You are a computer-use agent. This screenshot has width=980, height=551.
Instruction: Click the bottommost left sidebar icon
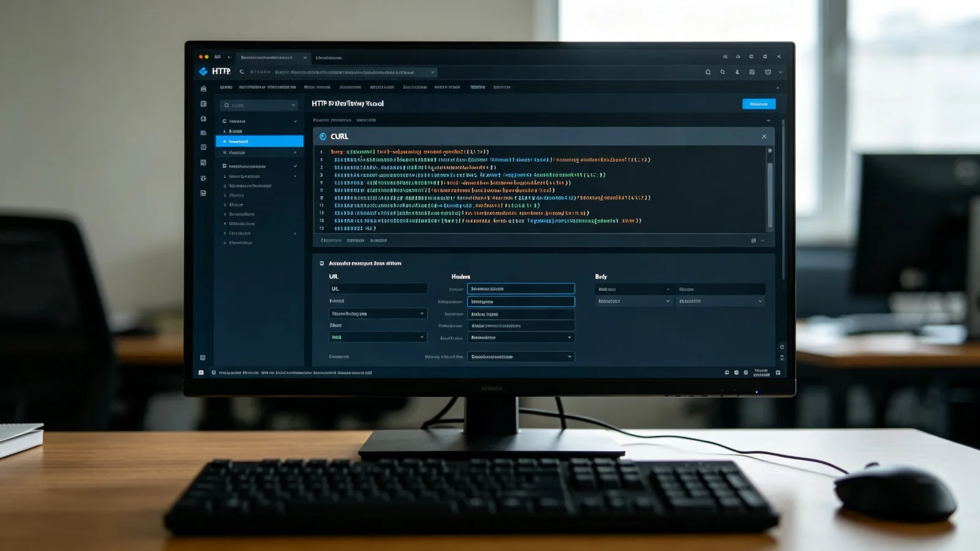tap(203, 358)
